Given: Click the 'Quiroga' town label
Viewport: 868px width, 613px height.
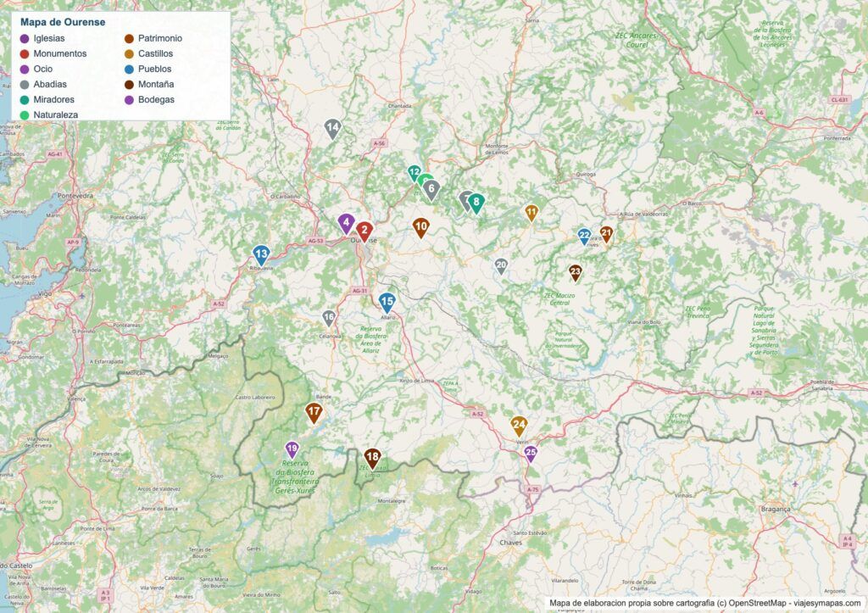Looking at the screenshot, I should pyautogui.click(x=586, y=174).
